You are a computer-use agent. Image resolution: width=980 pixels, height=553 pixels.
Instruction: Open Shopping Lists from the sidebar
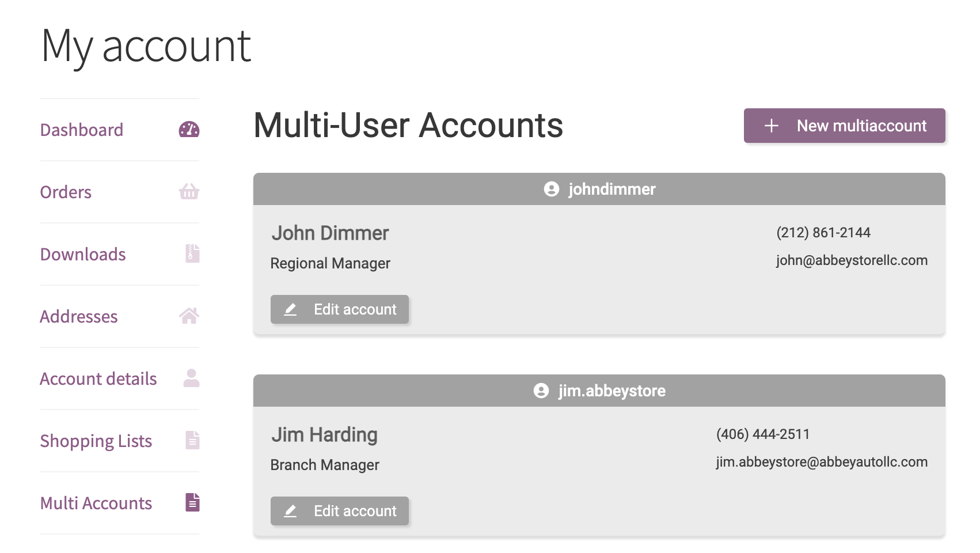[x=96, y=441]
